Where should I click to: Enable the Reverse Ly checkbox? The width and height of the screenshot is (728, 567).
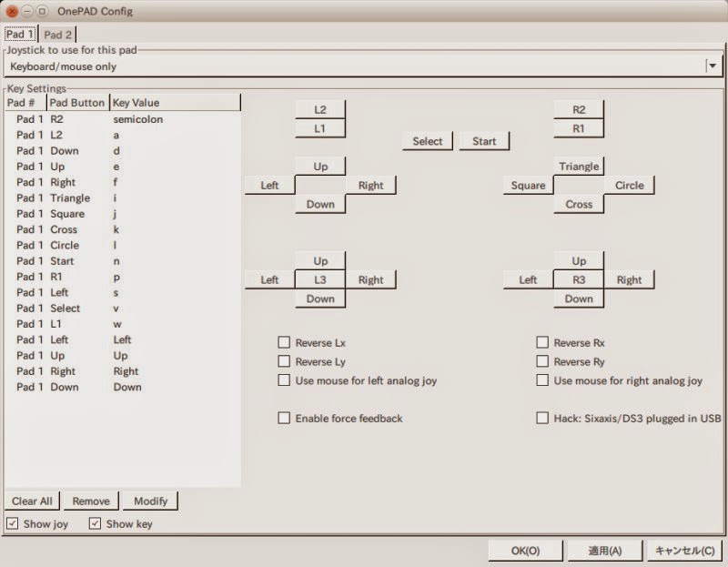pyautogui.click(x=284, y=361)
